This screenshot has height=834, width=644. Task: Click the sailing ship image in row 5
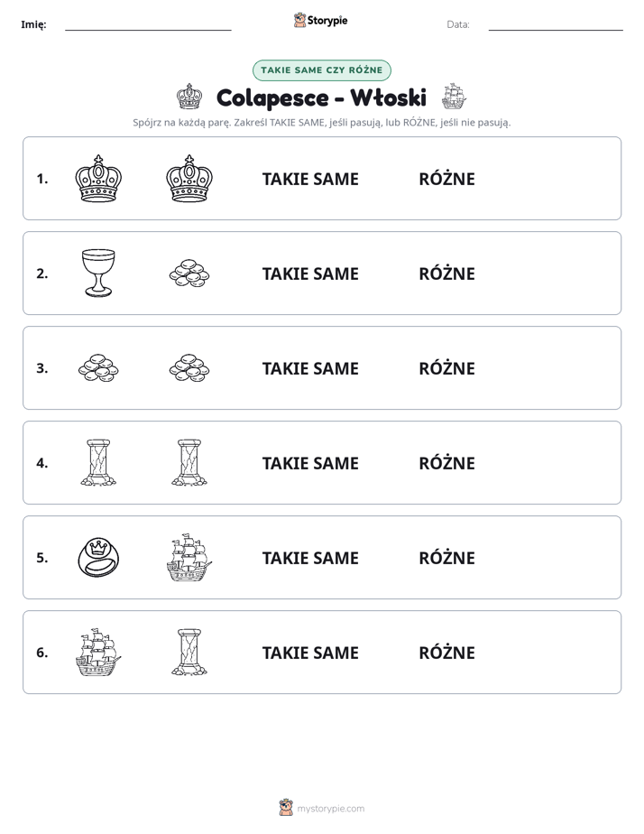click(x=189, y=558)
